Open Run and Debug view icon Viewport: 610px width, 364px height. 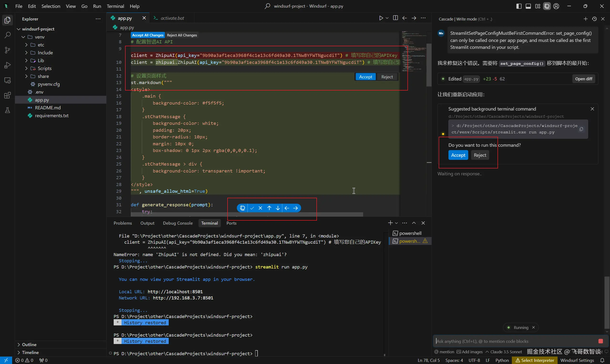7,65
